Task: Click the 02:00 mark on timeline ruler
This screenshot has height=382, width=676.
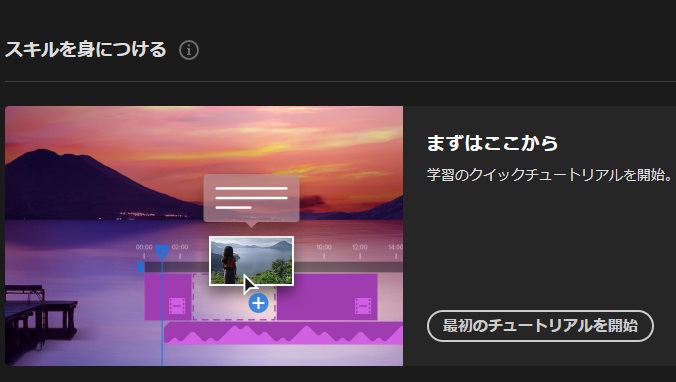Action: click(x=180, y=247)
